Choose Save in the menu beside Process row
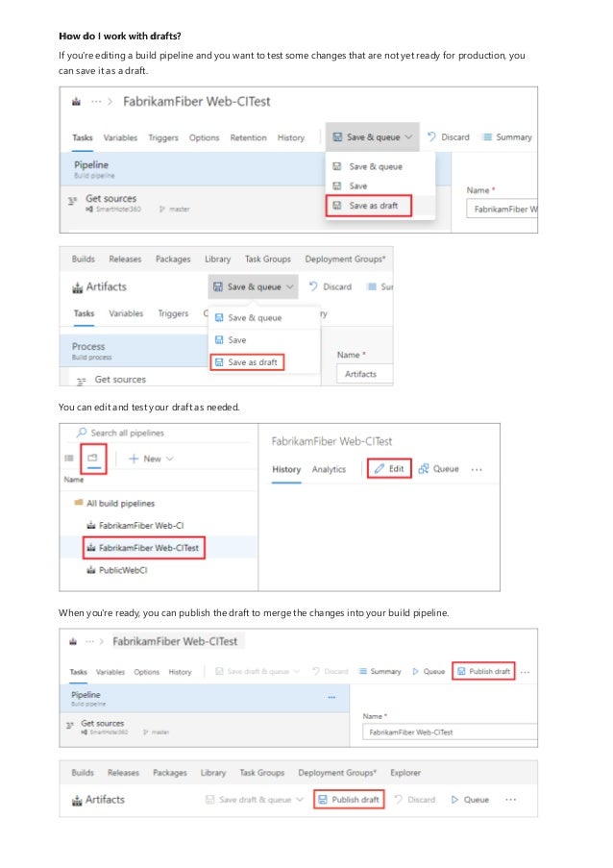613x868 pixels. [x=236, y=340]
